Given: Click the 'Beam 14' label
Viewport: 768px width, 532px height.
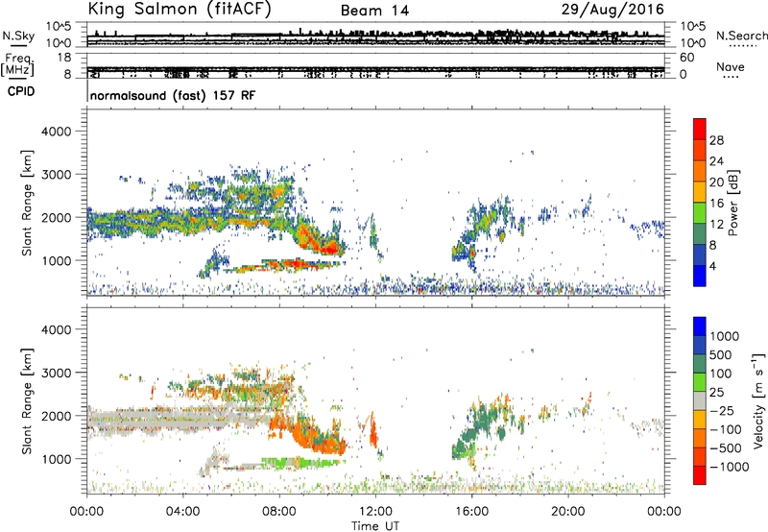Looking at the screenshot, I should click(374, 11).
